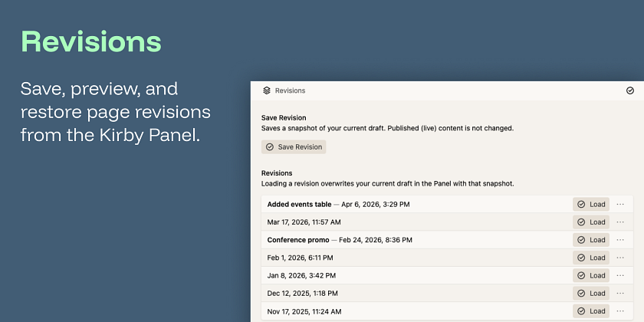The image size is (644, 322).
Task: Open options menu for Nov 17 revision
Action: [620, 310]
